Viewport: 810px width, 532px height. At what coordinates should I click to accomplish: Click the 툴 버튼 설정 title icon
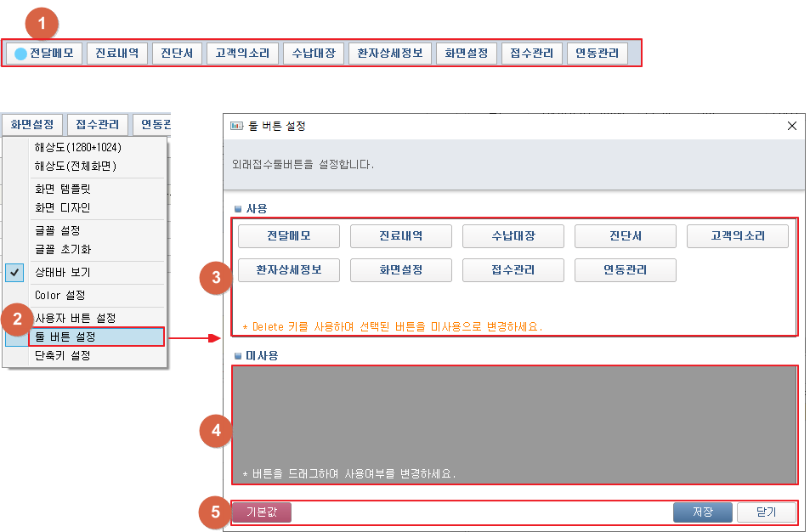[x=237, y=126]
